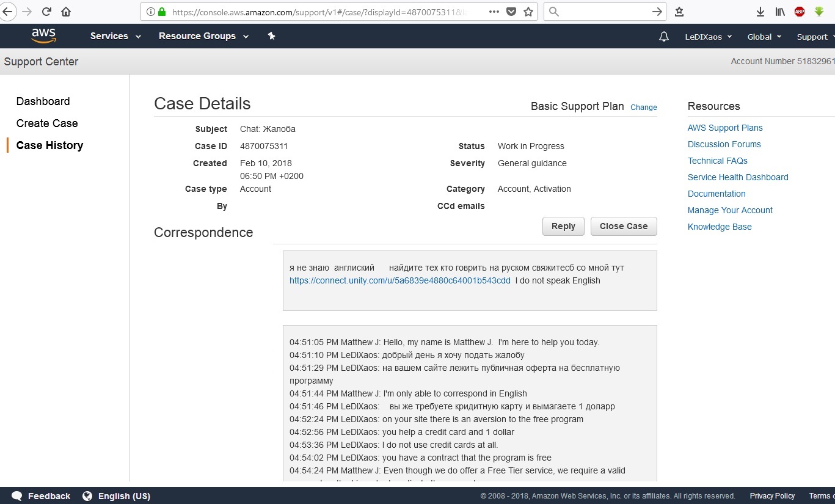Open Discussion Forums link
Viewport: 835px width, 504px height.
[724, 144]
